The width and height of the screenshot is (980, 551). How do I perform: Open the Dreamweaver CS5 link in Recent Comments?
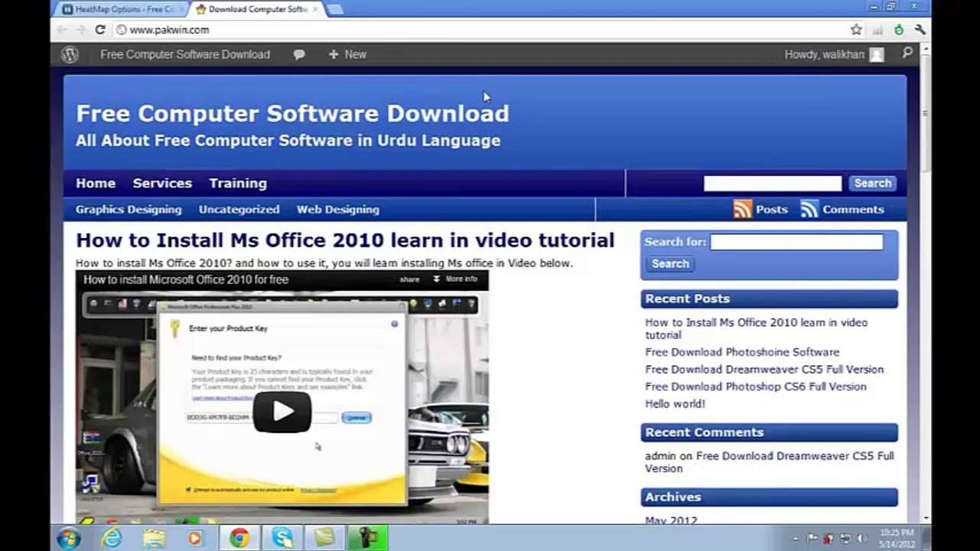pyautogui.click(x=770, y=461)
